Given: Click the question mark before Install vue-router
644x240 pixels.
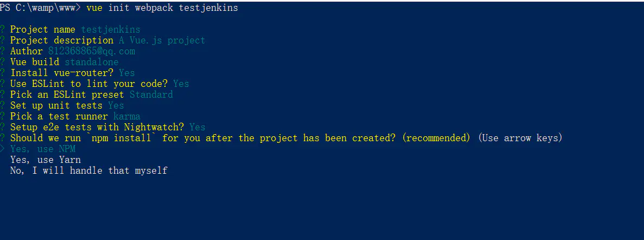Looking at the screenshot, I should (2, 73).
